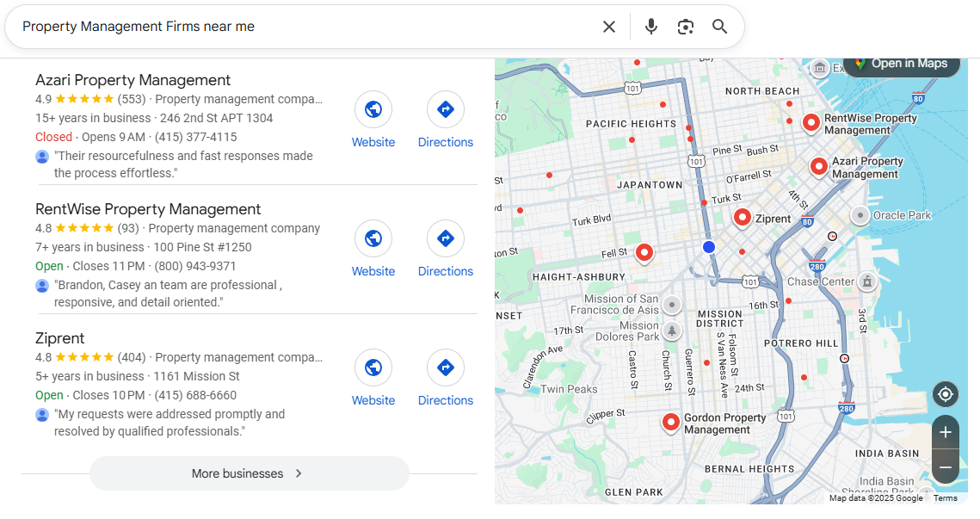
Task: Select Gordon Property Management map pin
Action: pos(670,421)
